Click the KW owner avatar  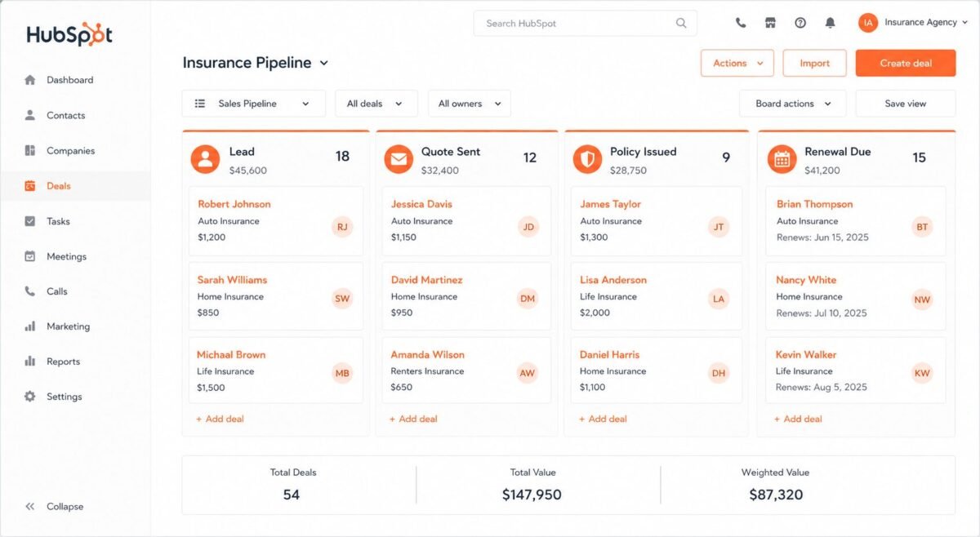[x=922, y=373]
